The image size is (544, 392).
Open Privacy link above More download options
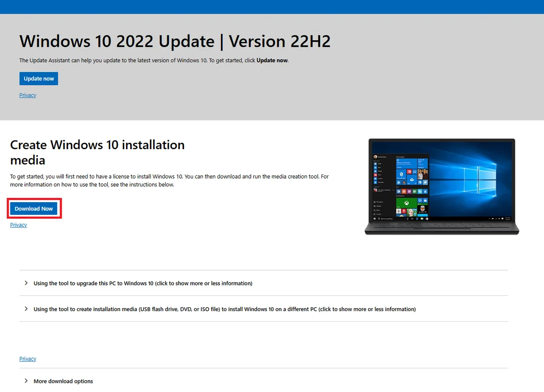pos(28,359)
